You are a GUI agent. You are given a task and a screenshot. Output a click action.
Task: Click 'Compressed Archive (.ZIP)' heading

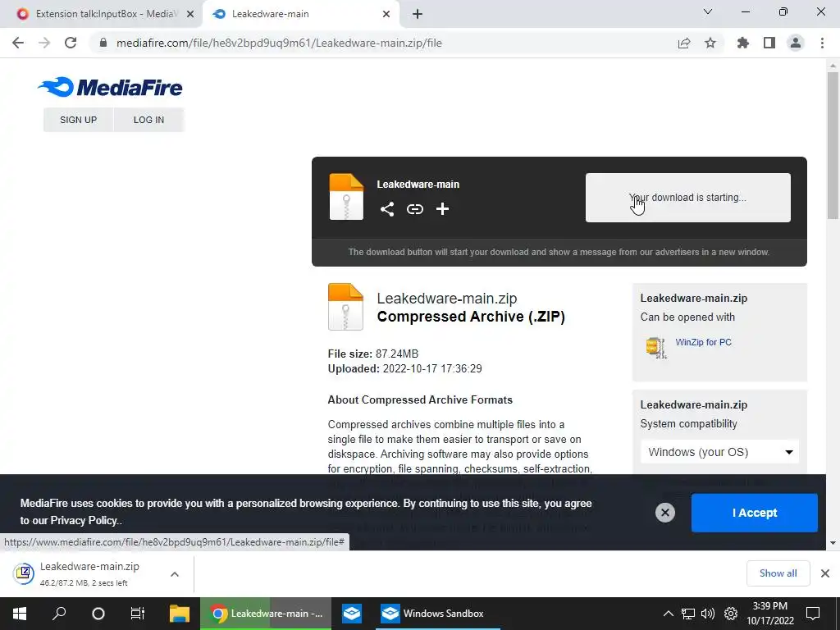[x=471, y=317]
